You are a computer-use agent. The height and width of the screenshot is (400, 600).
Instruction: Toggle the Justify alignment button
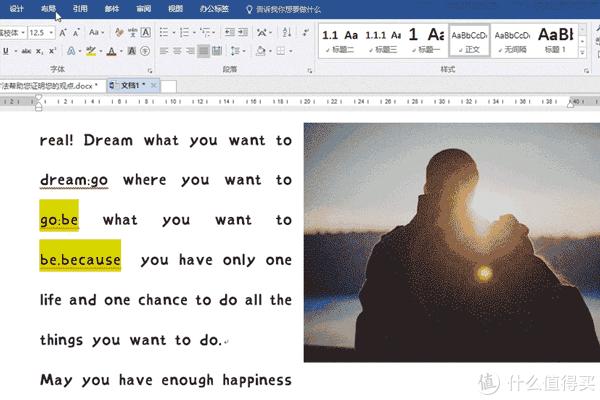pos(204,51)
